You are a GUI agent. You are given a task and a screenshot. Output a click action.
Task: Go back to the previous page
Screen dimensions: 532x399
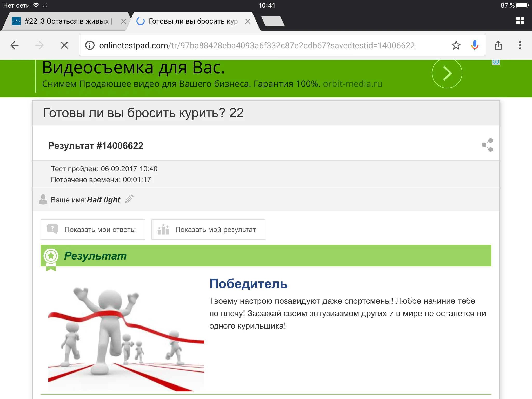click(x=15, y=45)
